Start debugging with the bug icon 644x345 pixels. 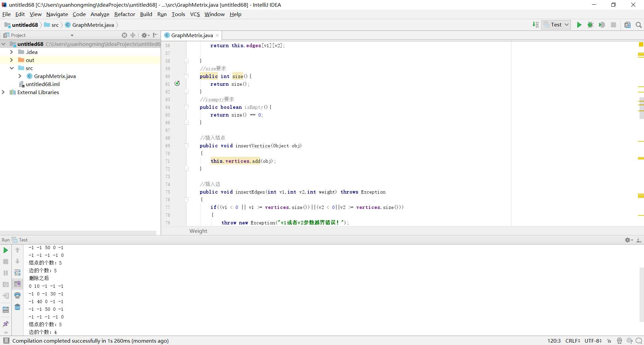590,25
